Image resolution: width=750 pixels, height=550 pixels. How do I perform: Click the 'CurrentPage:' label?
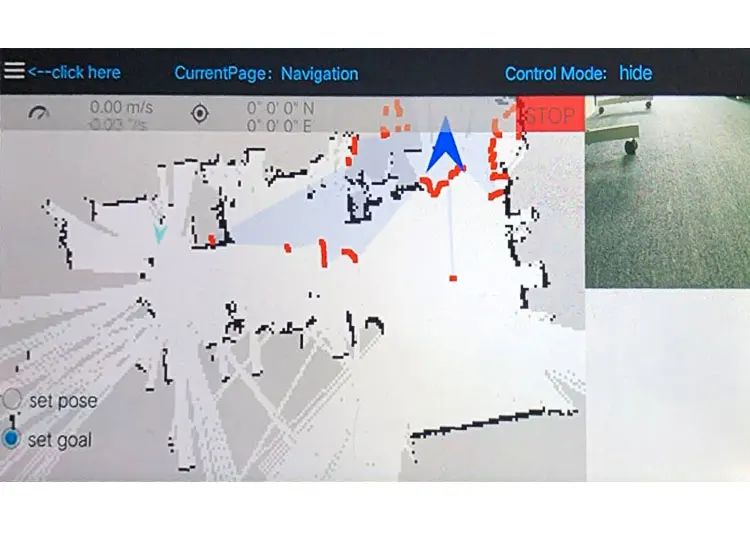pos(223,74)
